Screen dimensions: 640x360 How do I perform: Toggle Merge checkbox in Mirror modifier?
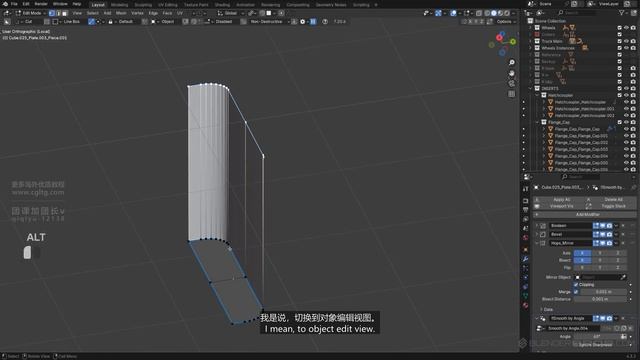576,292
